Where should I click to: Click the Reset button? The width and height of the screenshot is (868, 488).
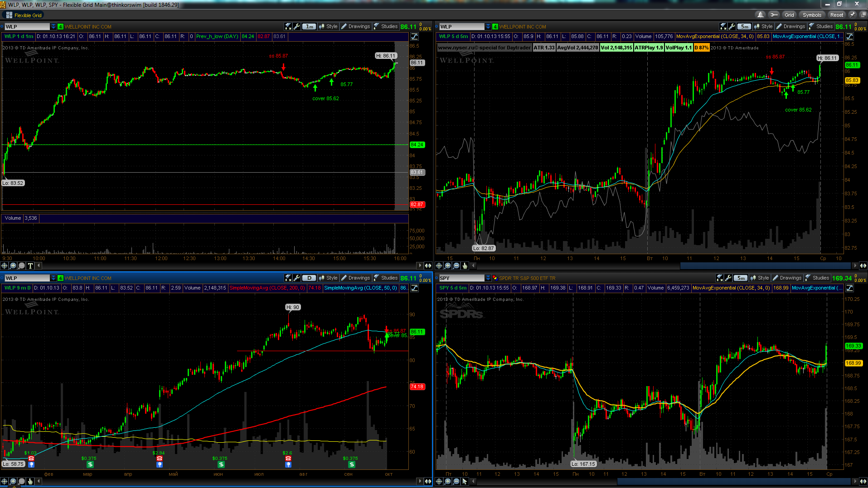(837, 15)
